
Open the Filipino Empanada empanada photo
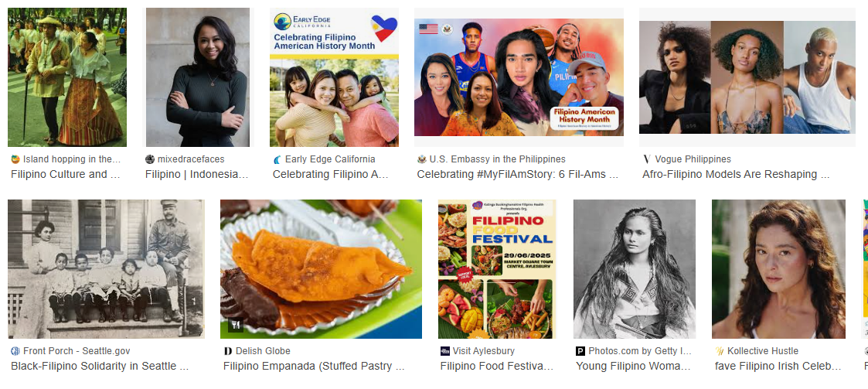click(321, 269)
